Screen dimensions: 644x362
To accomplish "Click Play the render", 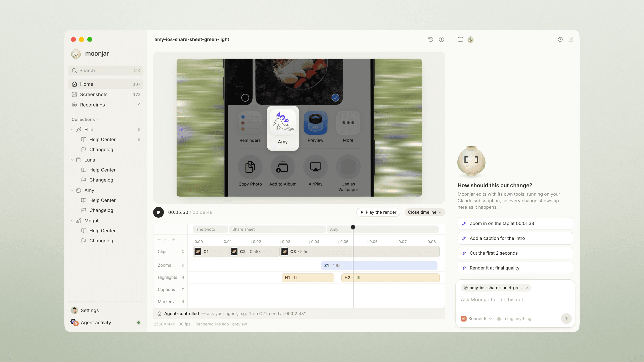I will [x=378, y=212].
